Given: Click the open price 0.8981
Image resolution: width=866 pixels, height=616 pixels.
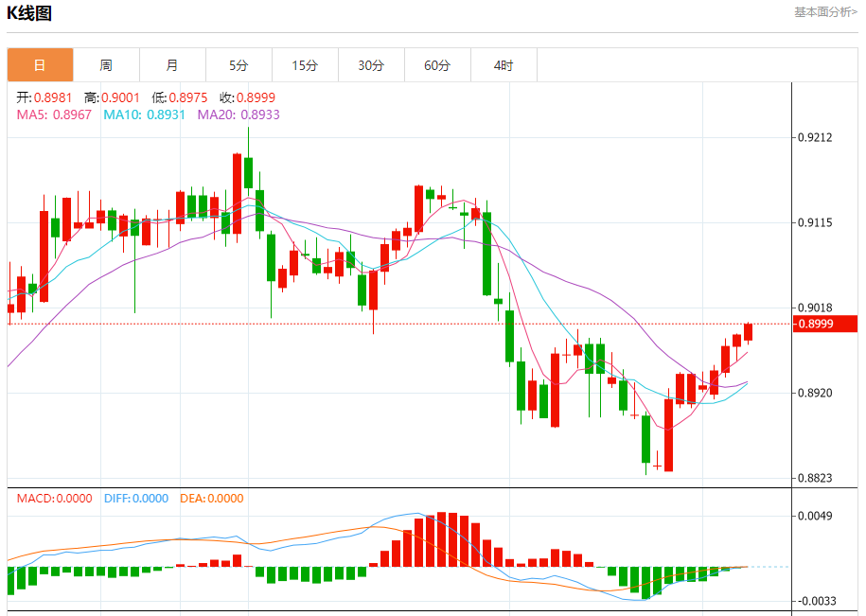Looking at the screenshot, I should click(x=53, y=97).
